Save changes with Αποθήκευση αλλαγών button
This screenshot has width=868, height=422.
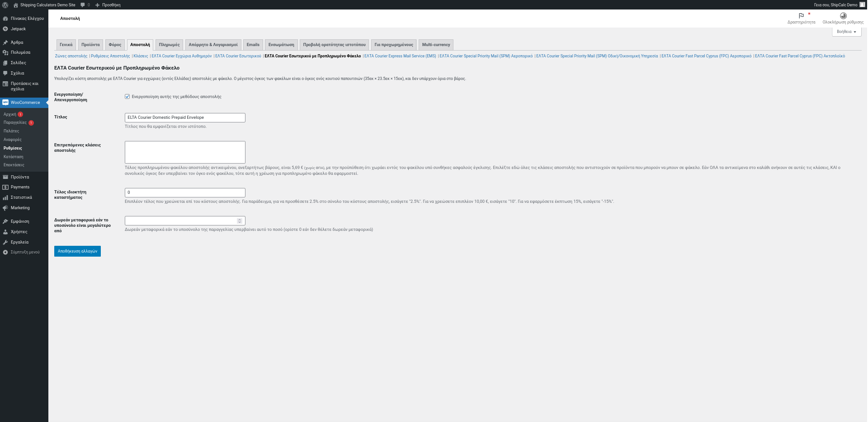click(77, 251)
